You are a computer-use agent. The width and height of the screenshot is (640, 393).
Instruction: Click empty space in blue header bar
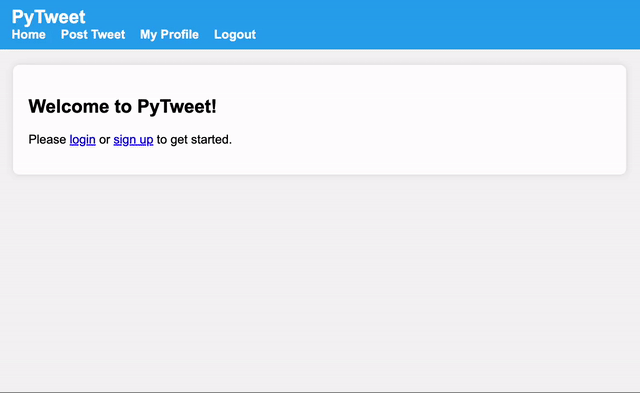449,24
